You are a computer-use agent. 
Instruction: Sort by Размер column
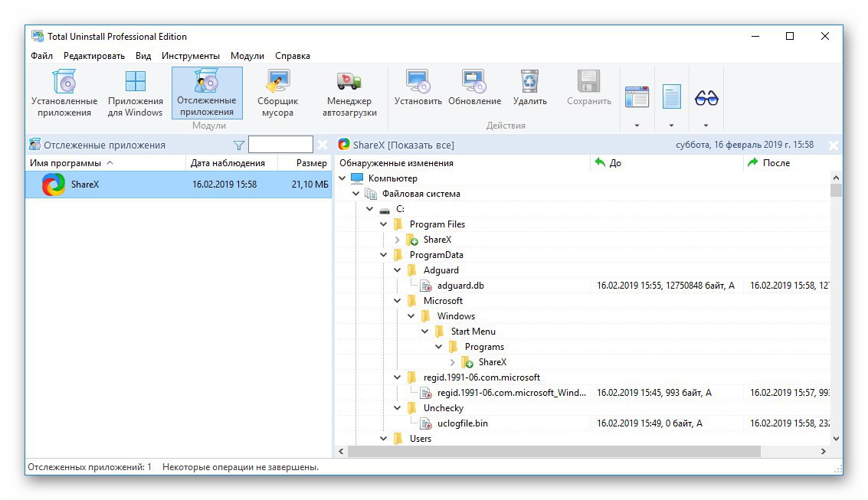point(304,162)
